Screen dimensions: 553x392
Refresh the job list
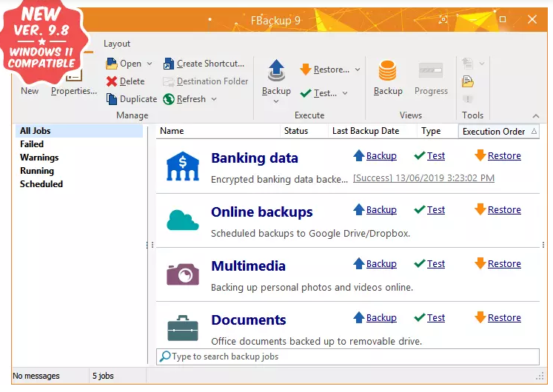click(x=184, y=99)
